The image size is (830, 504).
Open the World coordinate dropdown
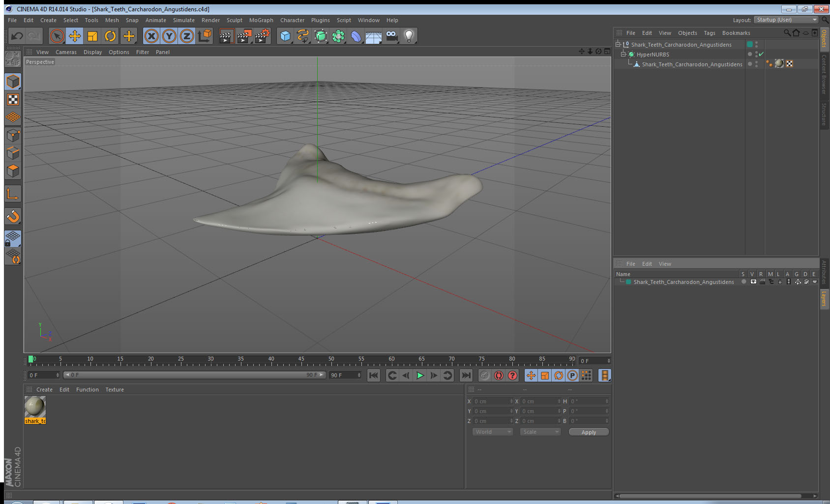coord(493,432)
